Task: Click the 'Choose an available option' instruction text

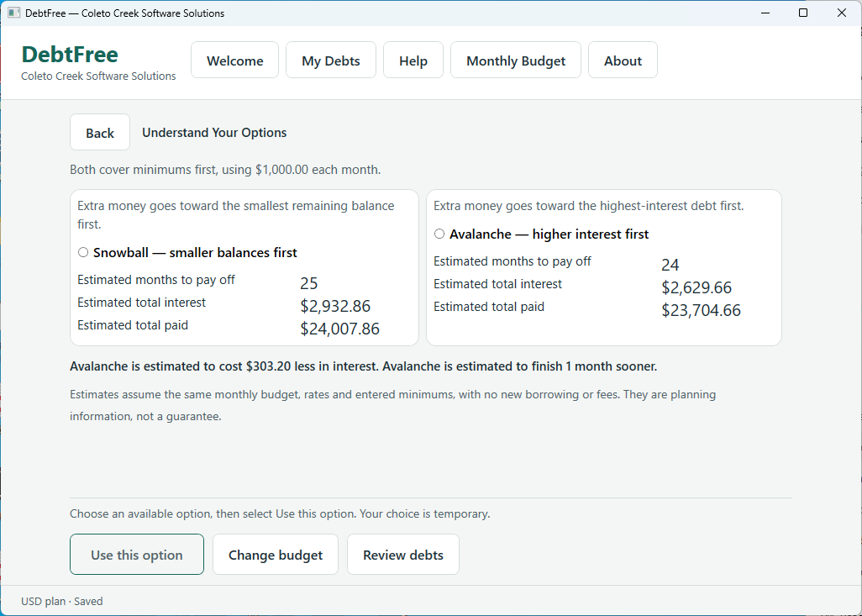Action: pos(280,513)
